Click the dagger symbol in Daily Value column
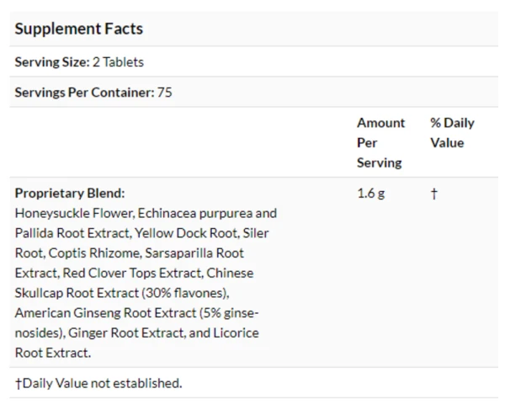This screenshot has width=505, height=420. click(x=434, y=194)
